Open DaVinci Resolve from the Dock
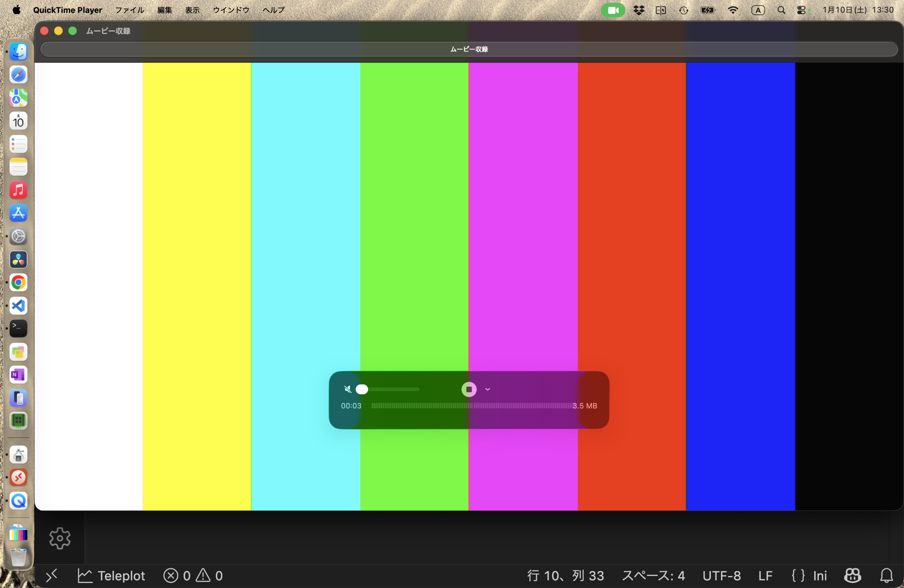Screen dimensions: 904x588 18,260
